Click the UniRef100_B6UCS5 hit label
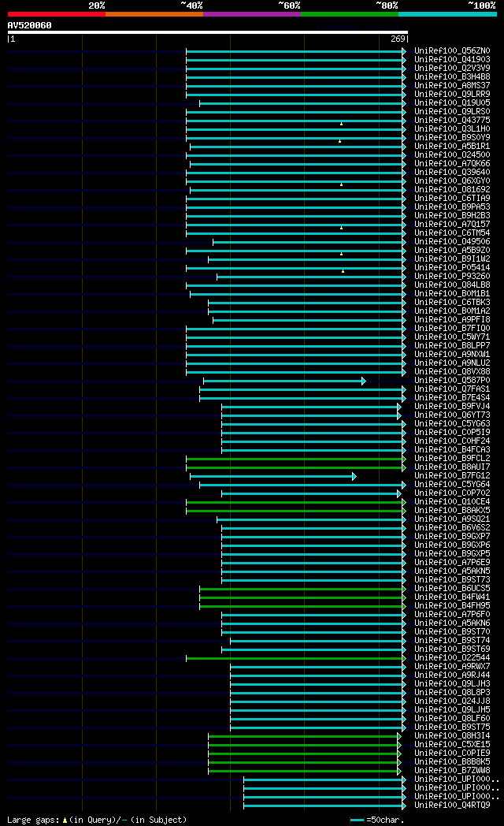504x826 pixels. [x=452, y=589]
